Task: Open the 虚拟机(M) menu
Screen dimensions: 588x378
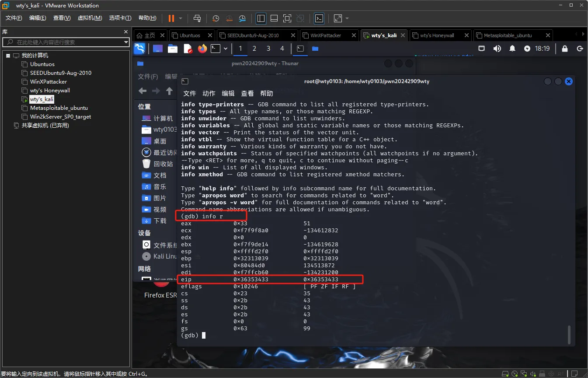Action: click(x=90, y=18)
